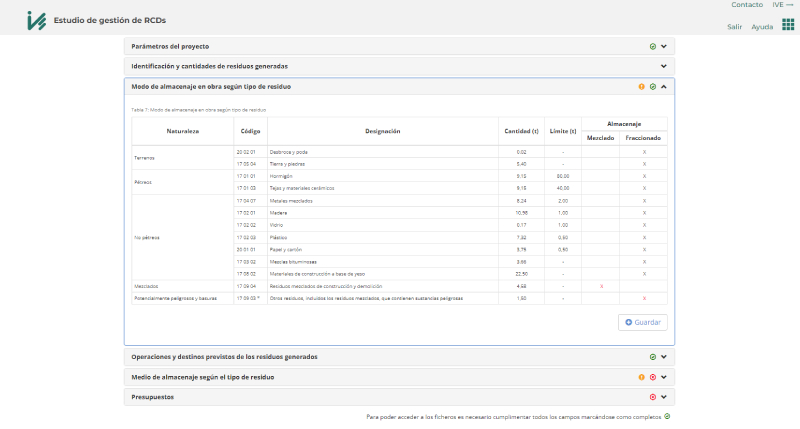Click the Designación column header
This screenshot has width=800, height=429.
click(x=383, y=131)
